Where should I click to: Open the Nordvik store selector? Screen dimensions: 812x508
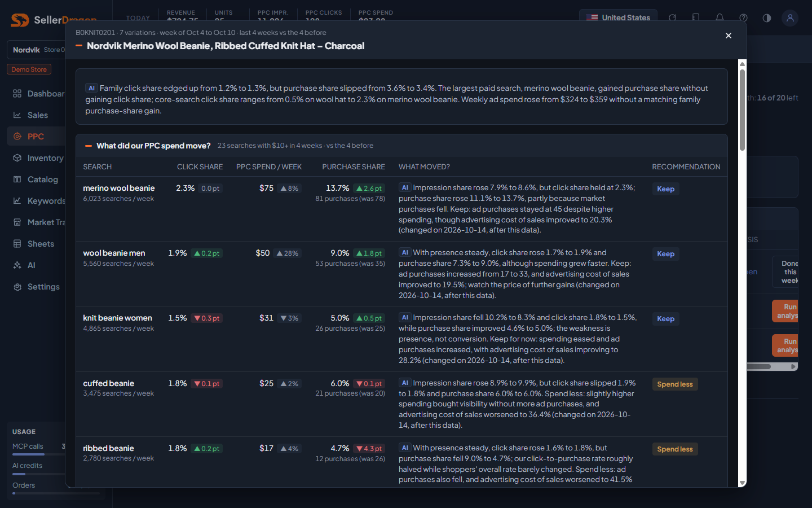tap(36, 50)
